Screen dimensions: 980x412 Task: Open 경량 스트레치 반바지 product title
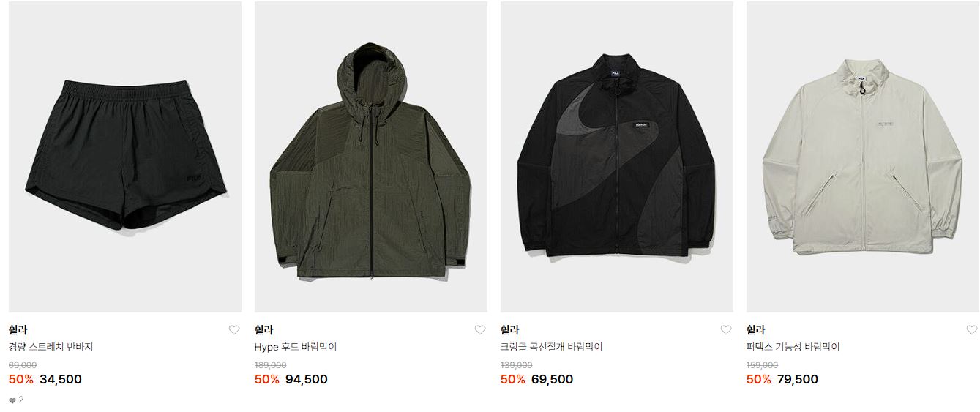tap(51, 347)
